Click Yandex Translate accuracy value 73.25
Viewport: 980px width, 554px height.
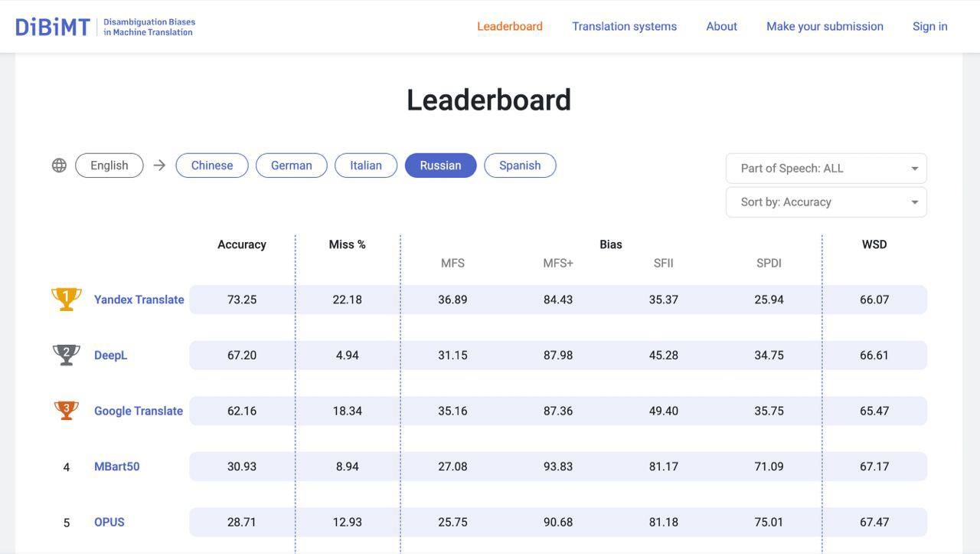[x=242, y=300]
